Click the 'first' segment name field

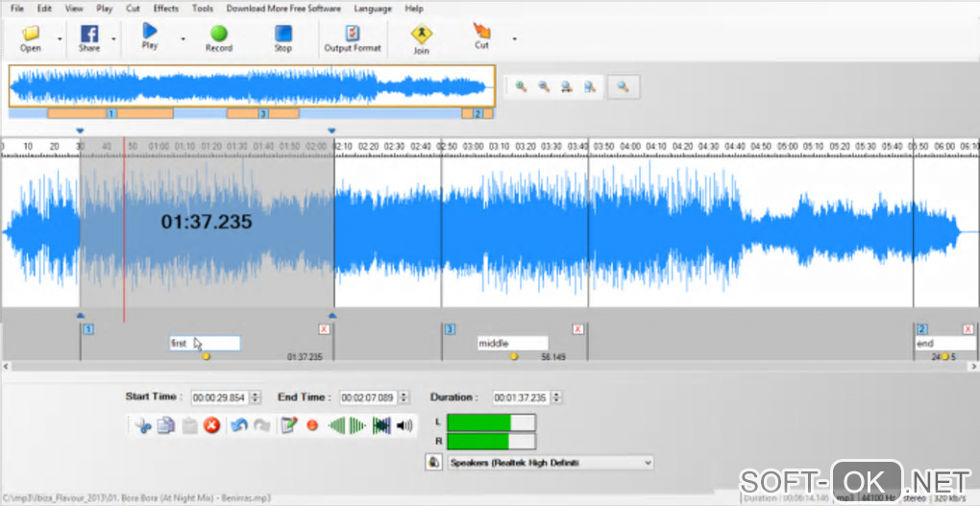[205, 343]
